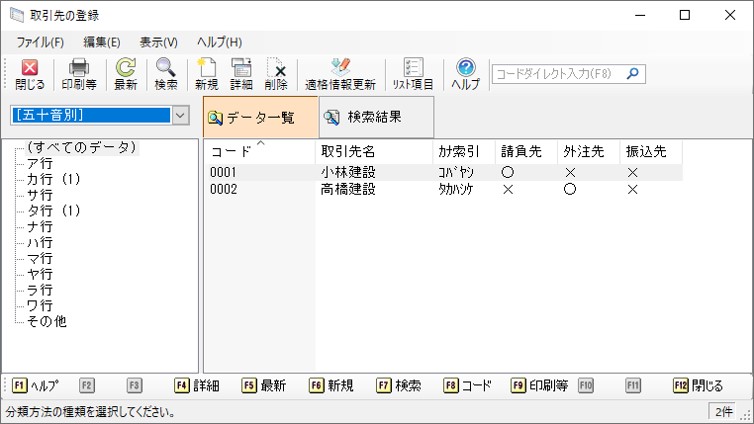The width and height of the screenshot is (754, 424).
Task: Select code 0002 cell
Action: tap(224, 189)
